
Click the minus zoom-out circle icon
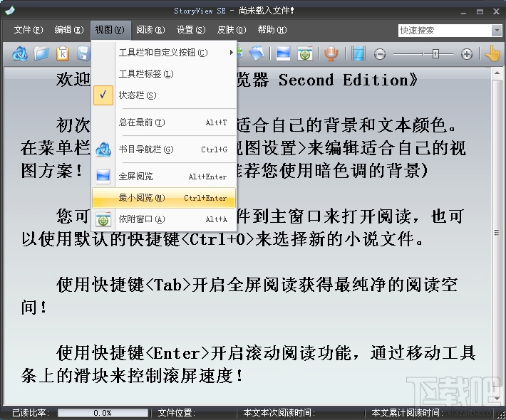tap(379, 54)
